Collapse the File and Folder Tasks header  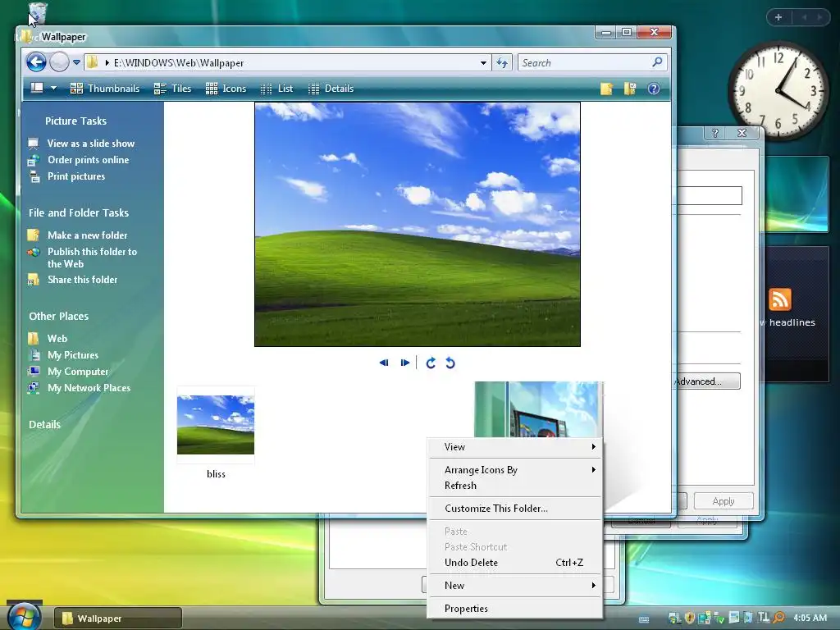point(79,212)
